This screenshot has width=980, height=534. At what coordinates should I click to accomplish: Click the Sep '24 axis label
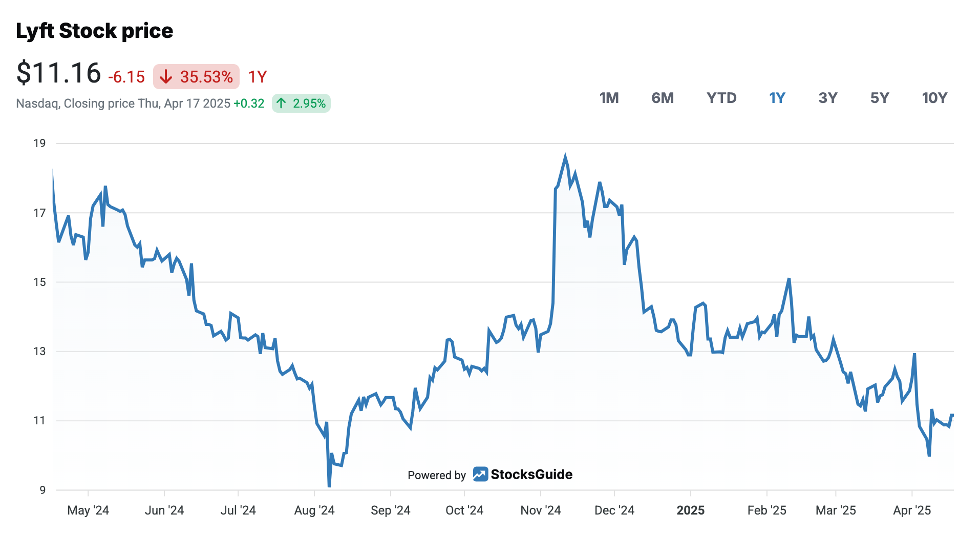[391, 510]
